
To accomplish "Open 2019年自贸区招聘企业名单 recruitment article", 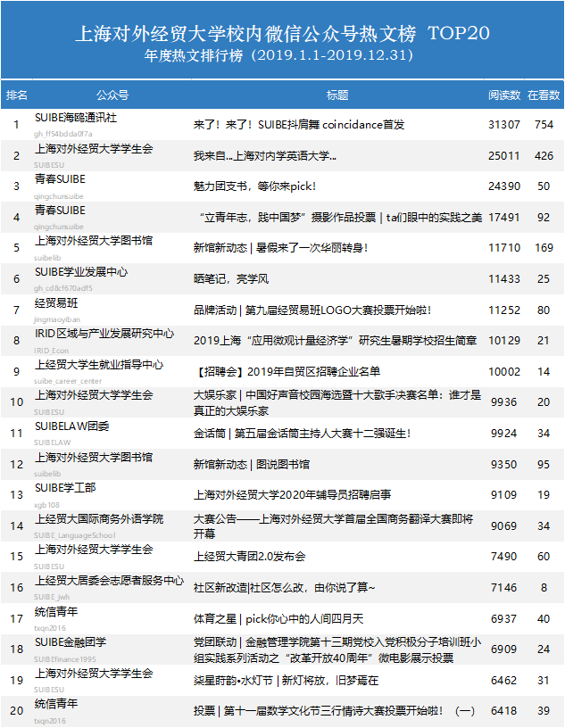I will (287, 372).
